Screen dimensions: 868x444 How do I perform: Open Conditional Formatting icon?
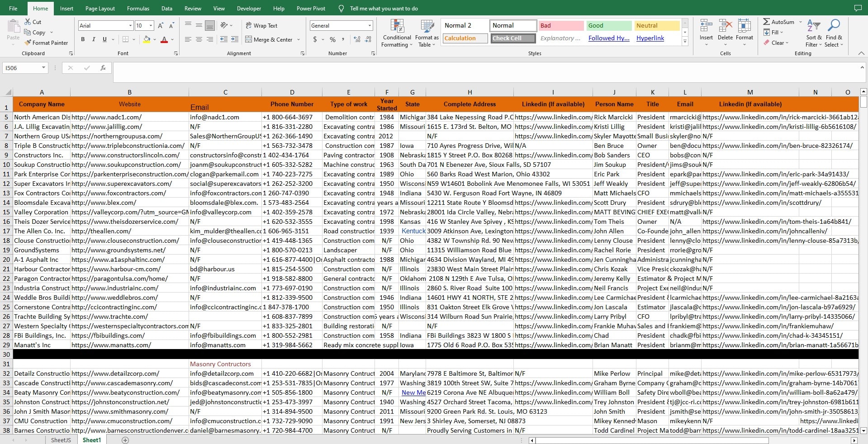(x=397, y=26)
